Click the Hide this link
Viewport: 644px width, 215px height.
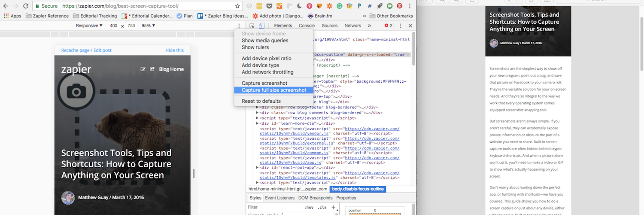175,50
